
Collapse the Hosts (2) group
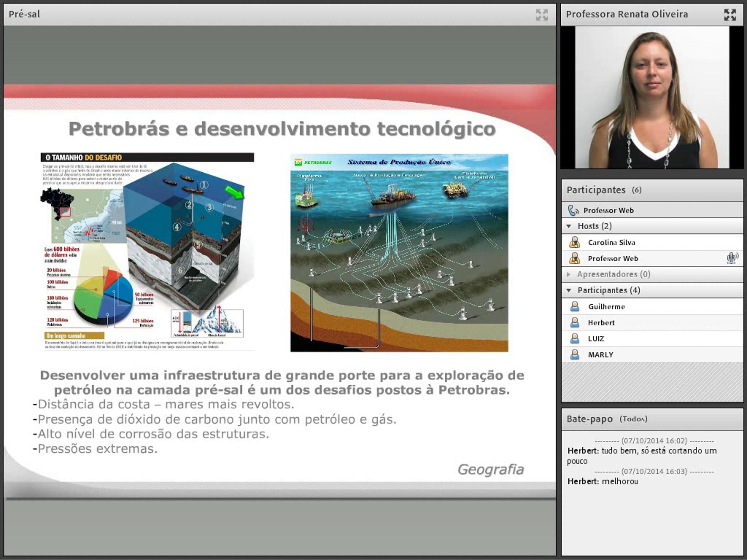(x=569, y=226)
